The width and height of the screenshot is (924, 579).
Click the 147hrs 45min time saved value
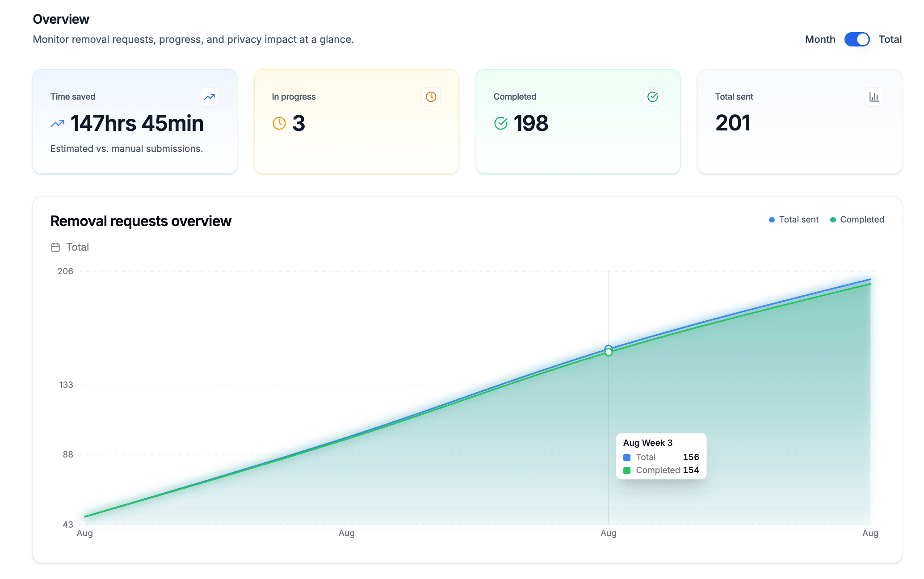(x=137, y=123)
